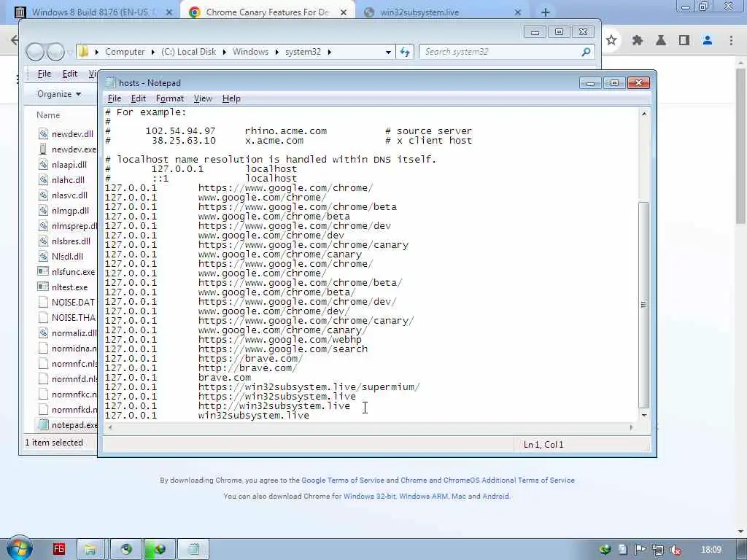747x560 pixels.
Task: Open the Google Terms of Service link
Action: (343, 480)
